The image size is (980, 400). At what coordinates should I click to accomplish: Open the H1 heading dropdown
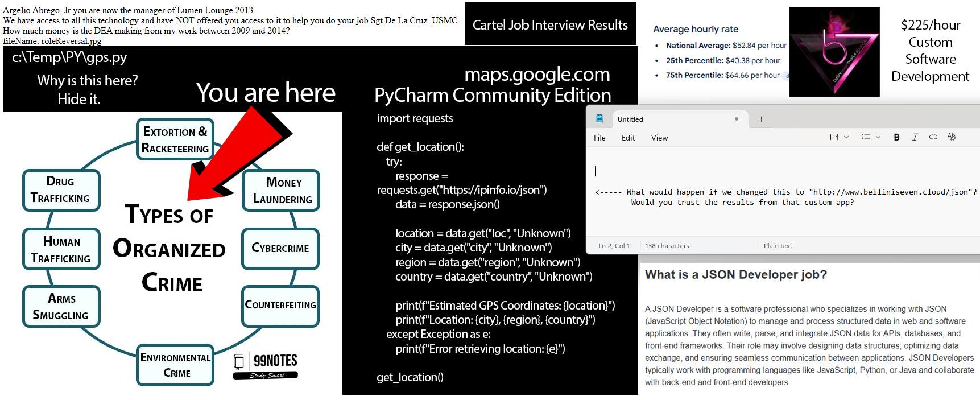coord(839,137)
